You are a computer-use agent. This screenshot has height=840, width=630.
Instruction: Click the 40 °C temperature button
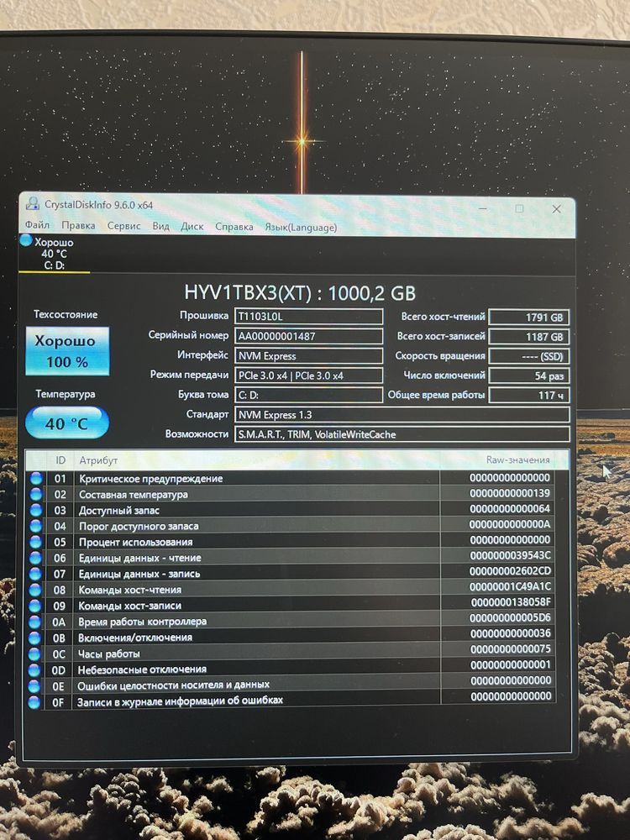pos(67,423)
